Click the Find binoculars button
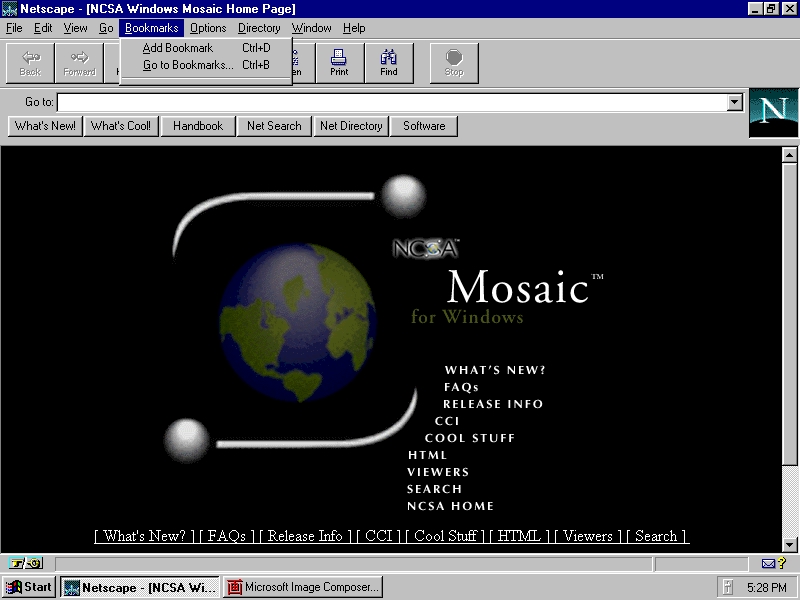The height and width of the screenshot is (600, 800). click(x=389, y=63)
